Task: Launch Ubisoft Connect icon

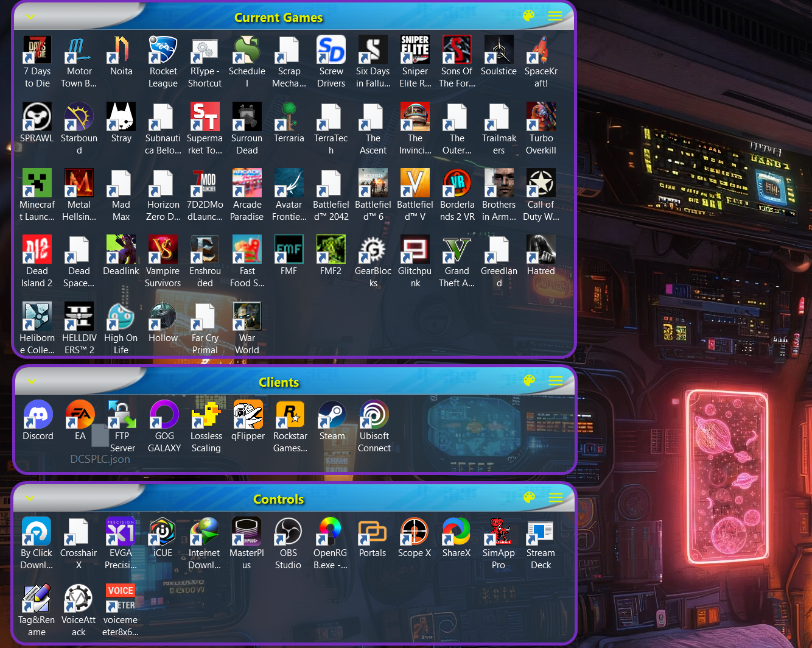Action: 374,415
